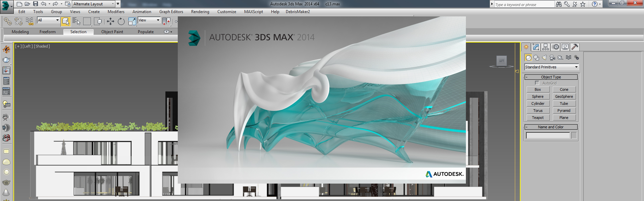Screen dimensions: 644x201
Task: Activate Bind to Space Warp tool
Action: [30, 21]
